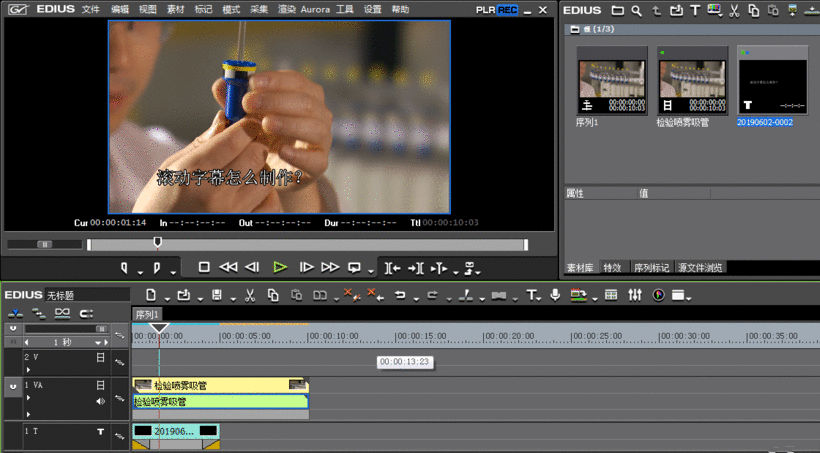Click the razor cut icon in timeline toolbar
The height and width of the screenshot is (453, 820).
point(465,295)
